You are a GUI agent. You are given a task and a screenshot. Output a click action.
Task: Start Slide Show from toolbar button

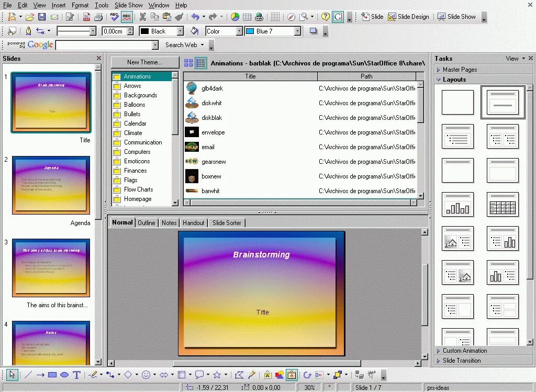tap(456, 17)
